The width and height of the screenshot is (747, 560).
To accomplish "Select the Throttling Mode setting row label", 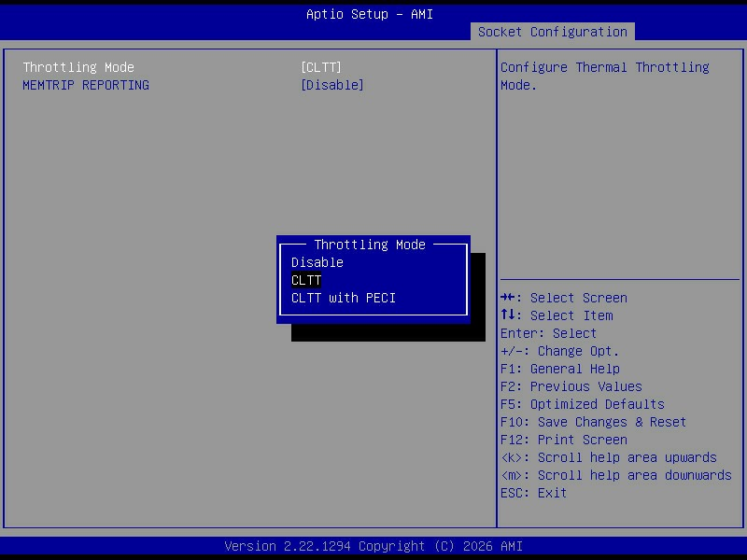I will (78, 67).
